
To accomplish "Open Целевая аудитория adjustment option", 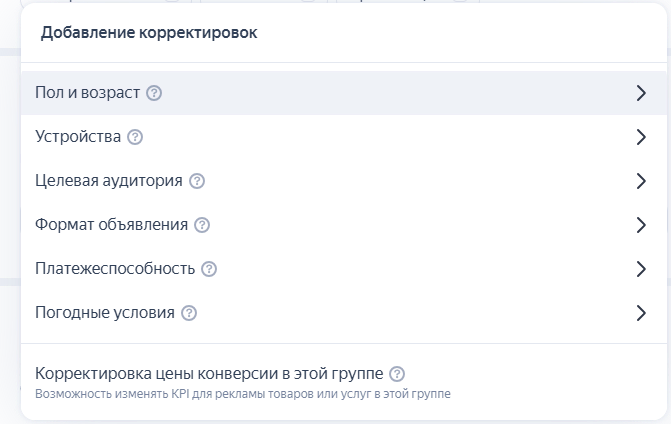I will (x=344, y=181).
